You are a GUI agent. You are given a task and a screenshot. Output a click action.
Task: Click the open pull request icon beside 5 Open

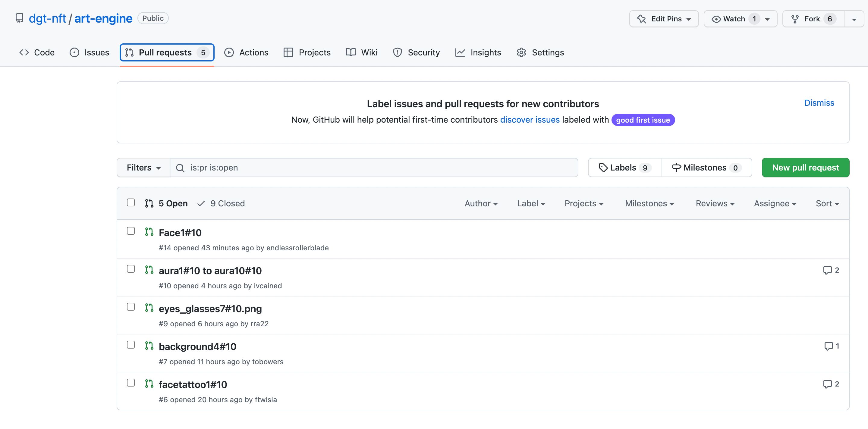click(149, 203)
